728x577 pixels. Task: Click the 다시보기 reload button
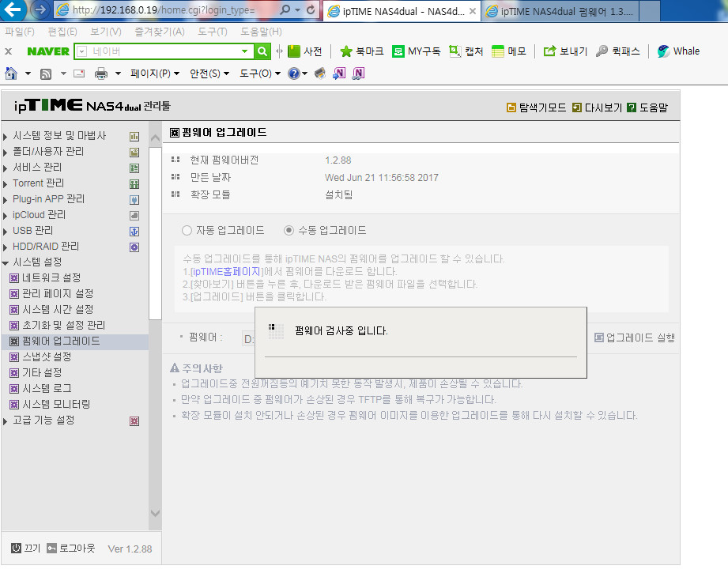click(x=597, y=107)
